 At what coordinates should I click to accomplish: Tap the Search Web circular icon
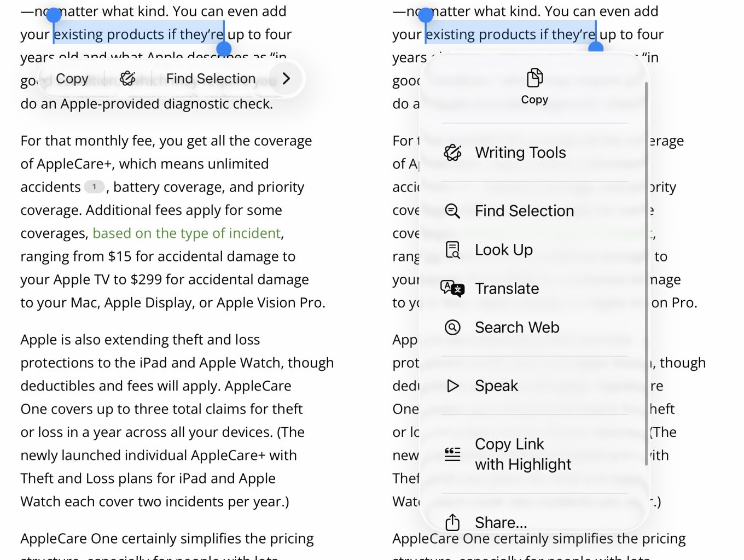pyautogui.click(x=452, y=327)
